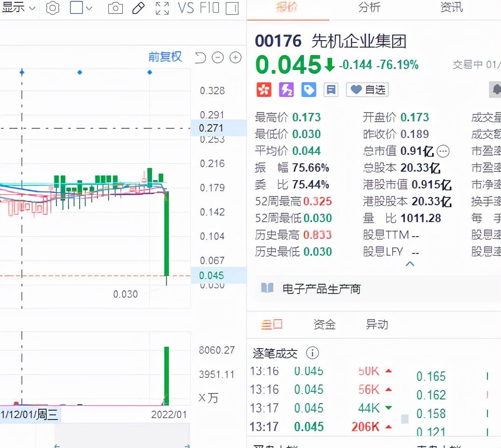Click the Level-2 lightning icon

[286, 90]
